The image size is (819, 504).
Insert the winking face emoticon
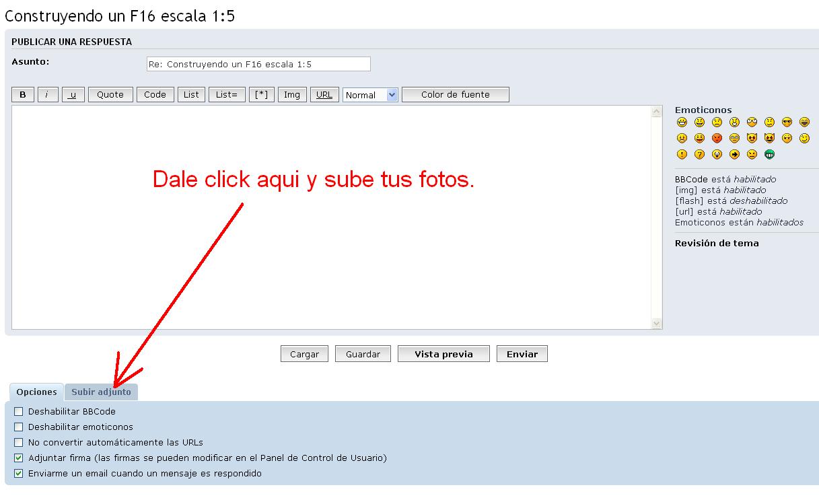[804, 139]
